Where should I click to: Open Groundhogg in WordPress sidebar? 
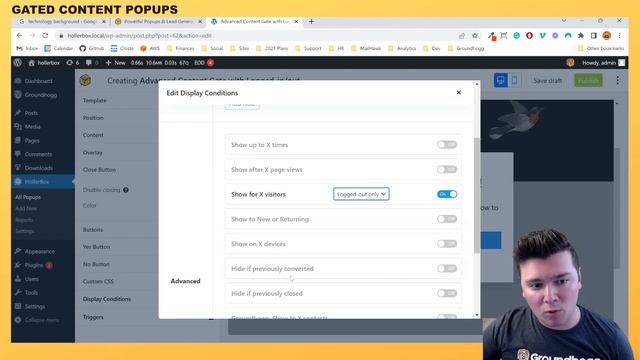click(40, 95)
